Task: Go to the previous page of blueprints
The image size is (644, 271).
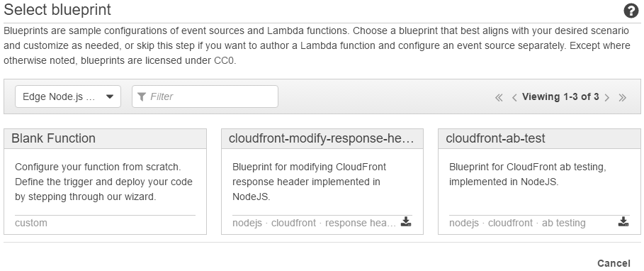Action: click(x=514, y=97)
